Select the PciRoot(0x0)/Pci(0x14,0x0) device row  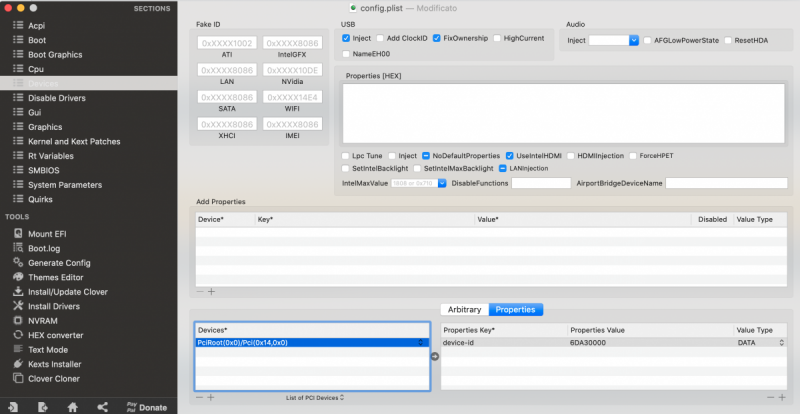click(310, 342)
